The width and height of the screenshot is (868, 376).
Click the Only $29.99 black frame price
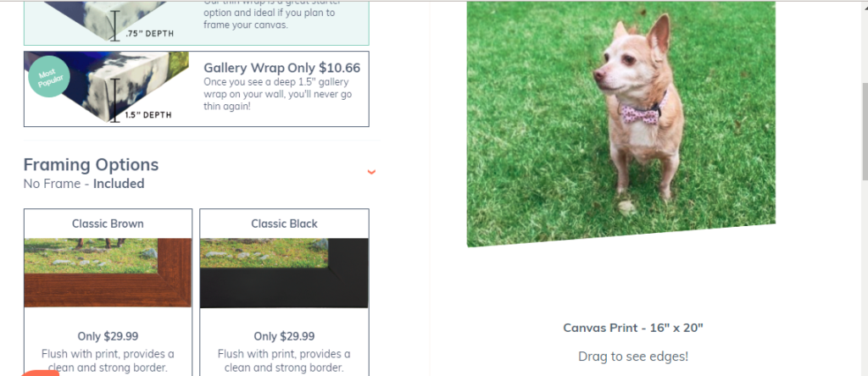284,336
